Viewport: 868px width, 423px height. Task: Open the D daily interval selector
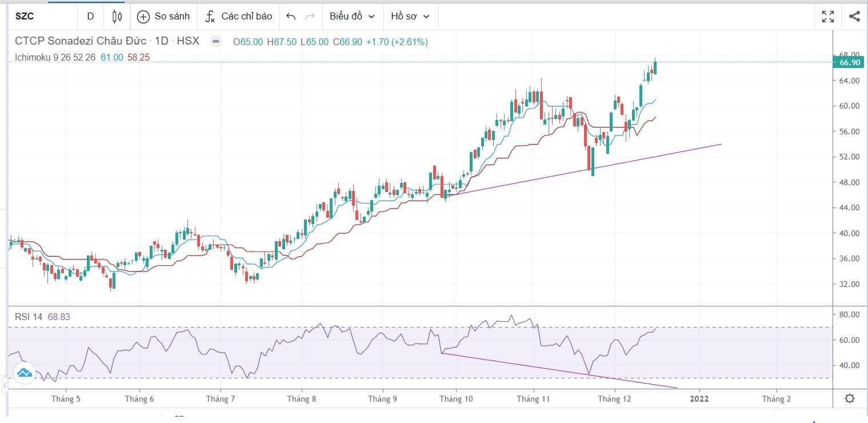(90, 16)
